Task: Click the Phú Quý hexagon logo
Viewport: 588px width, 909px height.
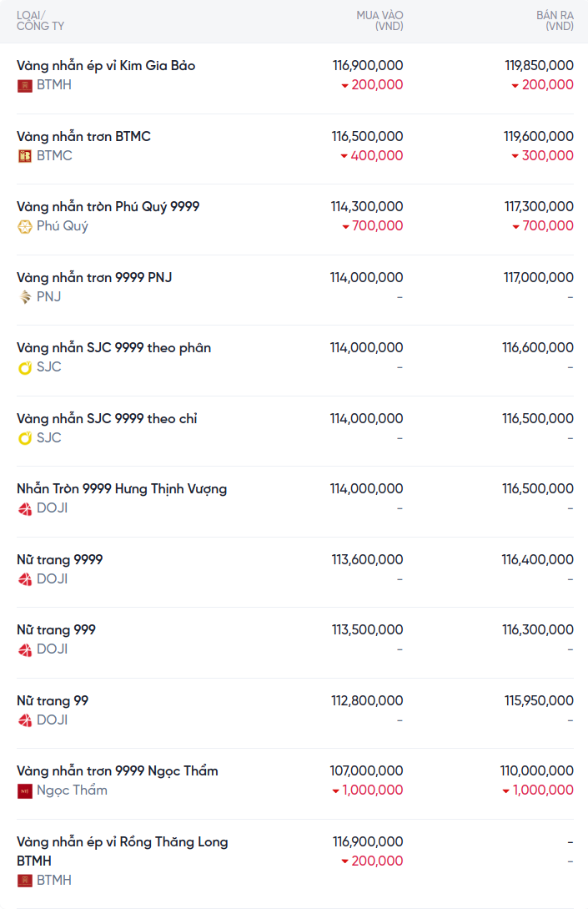Action: [24, 227]
